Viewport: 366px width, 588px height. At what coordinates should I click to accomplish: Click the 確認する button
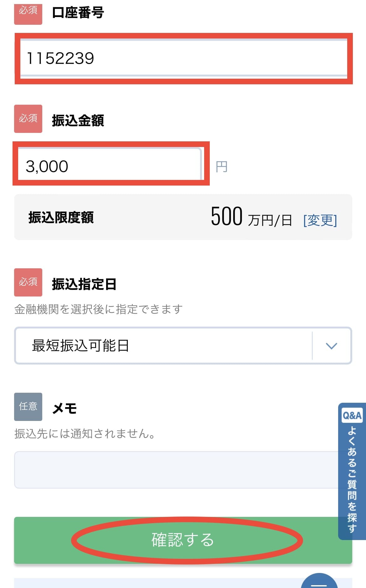point(183,540)
